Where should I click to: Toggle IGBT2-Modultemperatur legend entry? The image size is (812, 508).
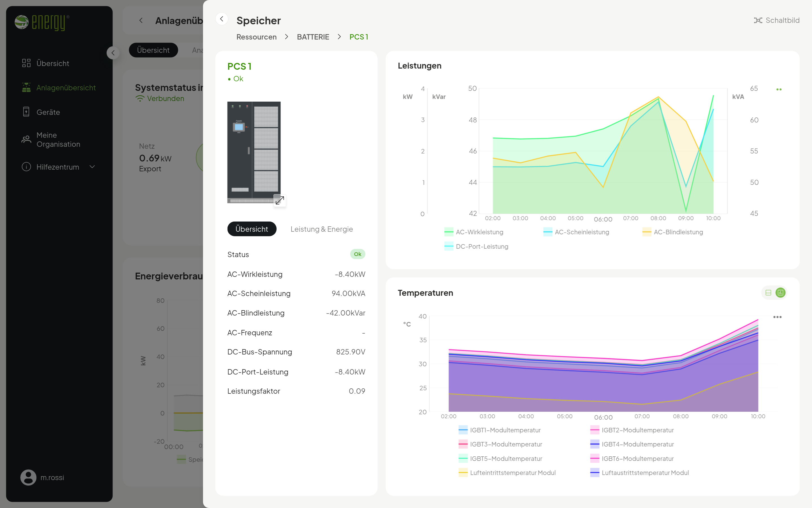tap(632, 430)
